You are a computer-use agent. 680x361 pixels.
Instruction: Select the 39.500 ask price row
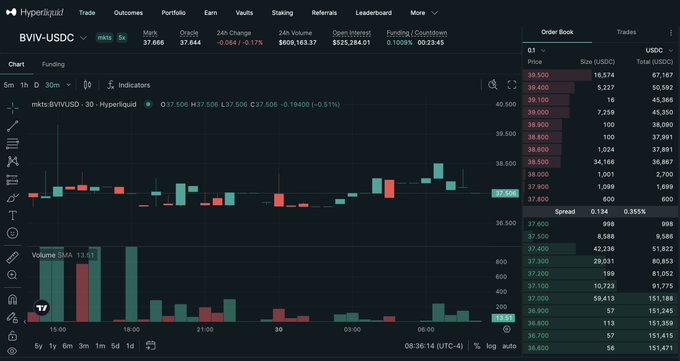(601, 75)
